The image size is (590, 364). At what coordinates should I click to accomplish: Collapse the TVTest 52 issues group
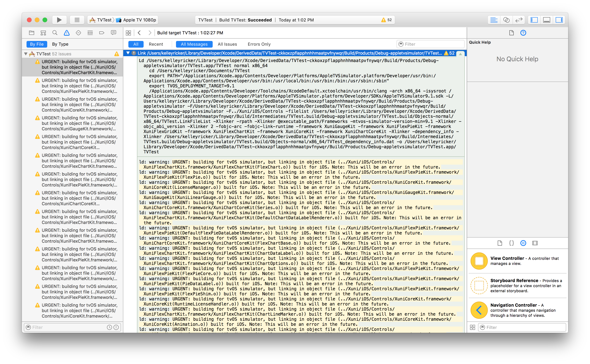[x=26, y=54]
